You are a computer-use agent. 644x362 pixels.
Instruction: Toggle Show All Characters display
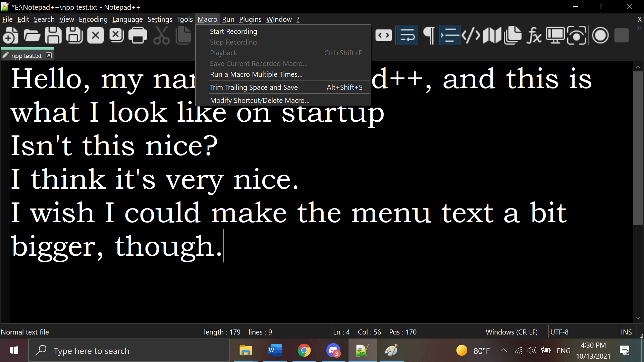pos(428,35)
